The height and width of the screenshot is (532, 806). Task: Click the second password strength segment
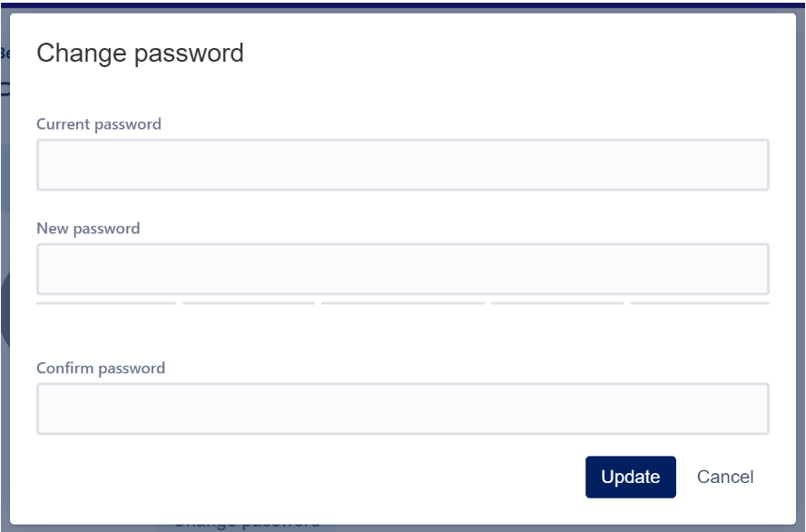coord(248,303)
